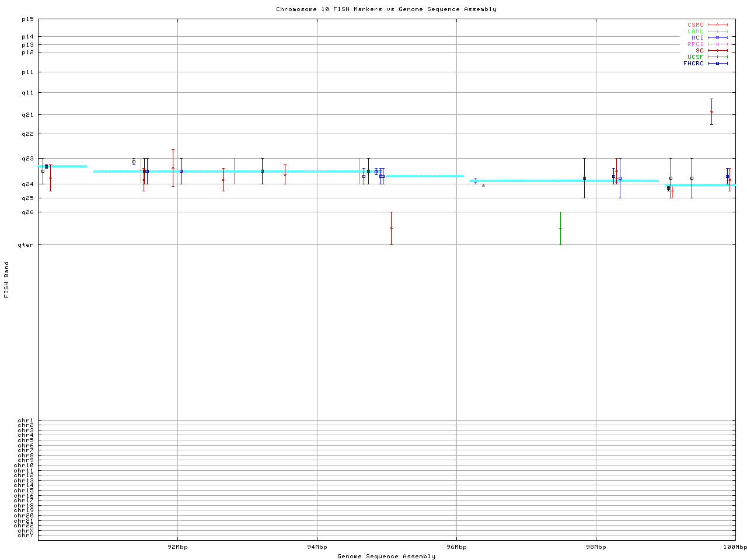Click the Genome Sequence Assembly axis title

[x=386, y=556]
